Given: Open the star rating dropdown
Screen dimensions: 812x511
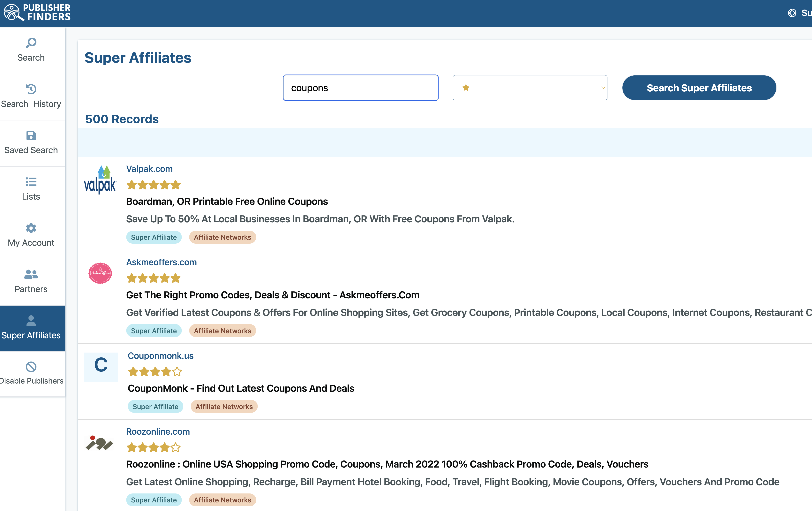Looking at the screenshot, I should [530, 88].
